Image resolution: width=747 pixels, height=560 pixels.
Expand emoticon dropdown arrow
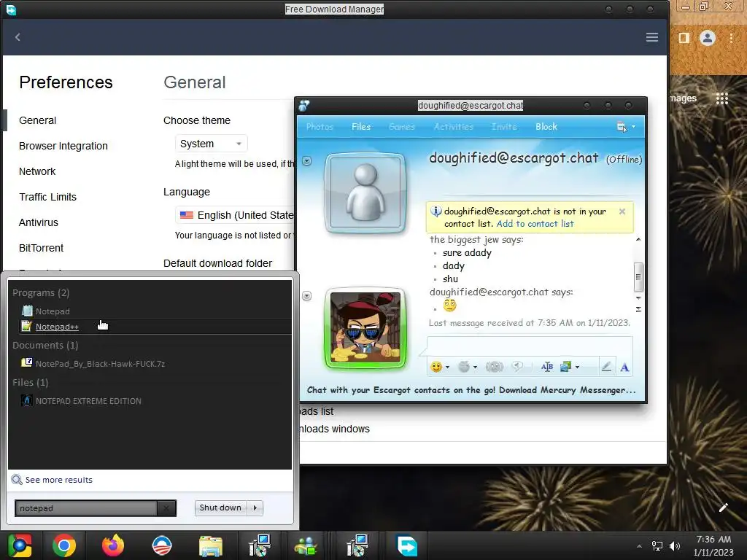point(447,367)
